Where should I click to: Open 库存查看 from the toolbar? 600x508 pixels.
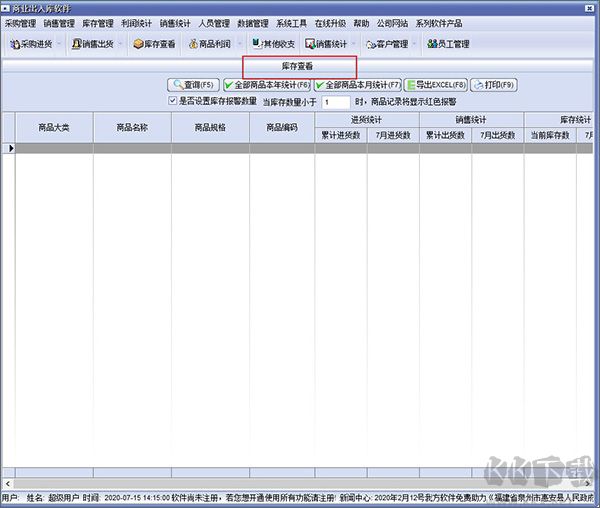point(154,44)
